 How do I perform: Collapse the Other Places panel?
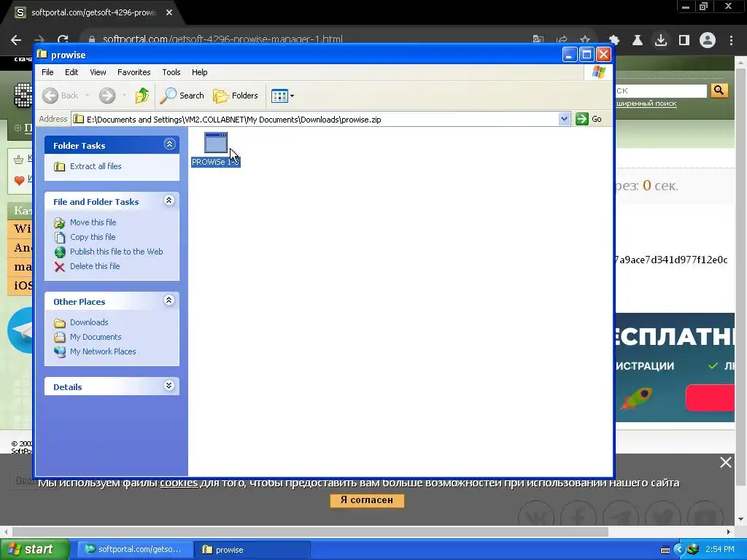[x=169, y=300]
